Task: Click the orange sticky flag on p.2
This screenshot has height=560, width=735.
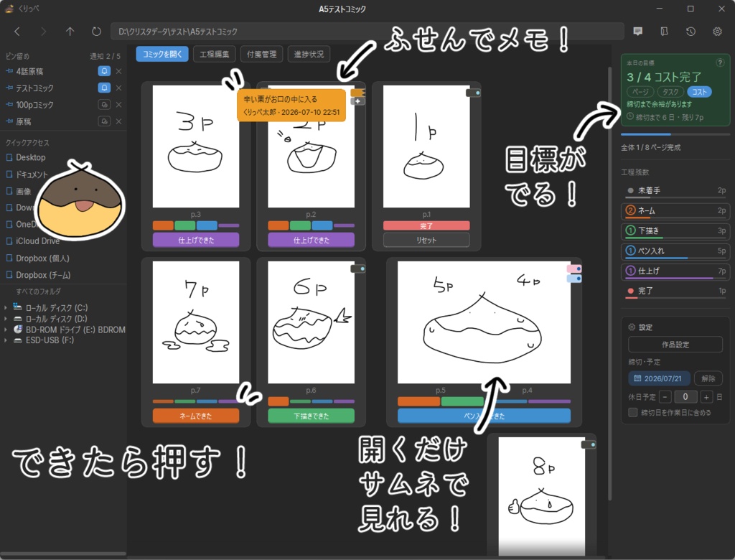Action: pyautogui.click(x=357, y=93)
